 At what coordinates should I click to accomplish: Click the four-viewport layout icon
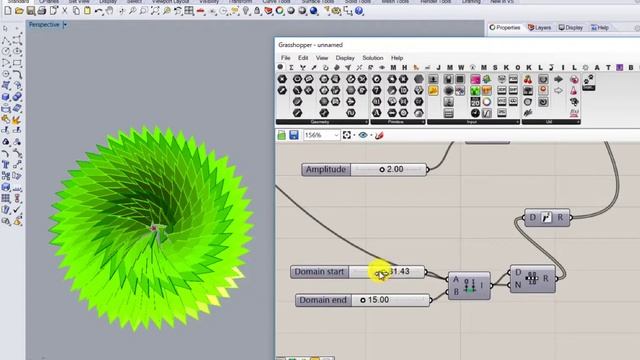coord(189,11)
